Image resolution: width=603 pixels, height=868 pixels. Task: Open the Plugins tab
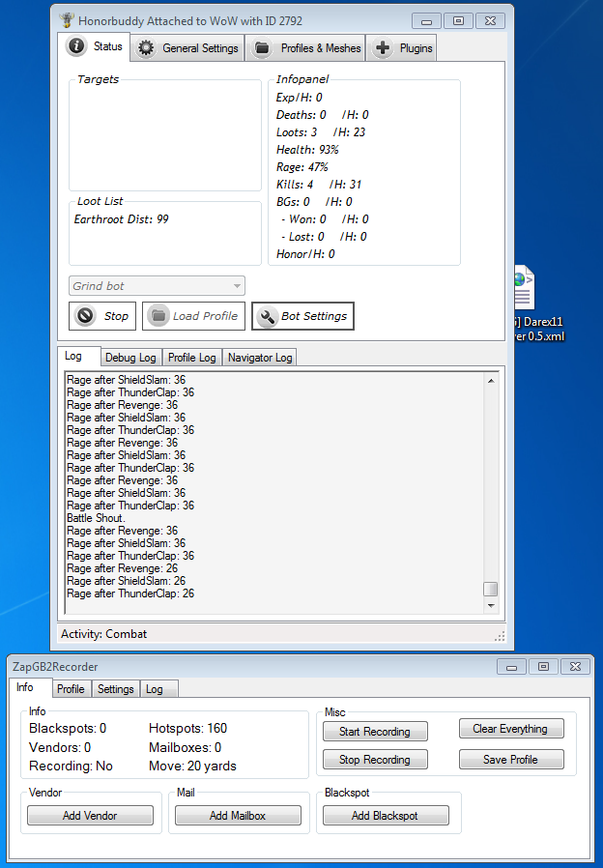click(x=402, y=48)
